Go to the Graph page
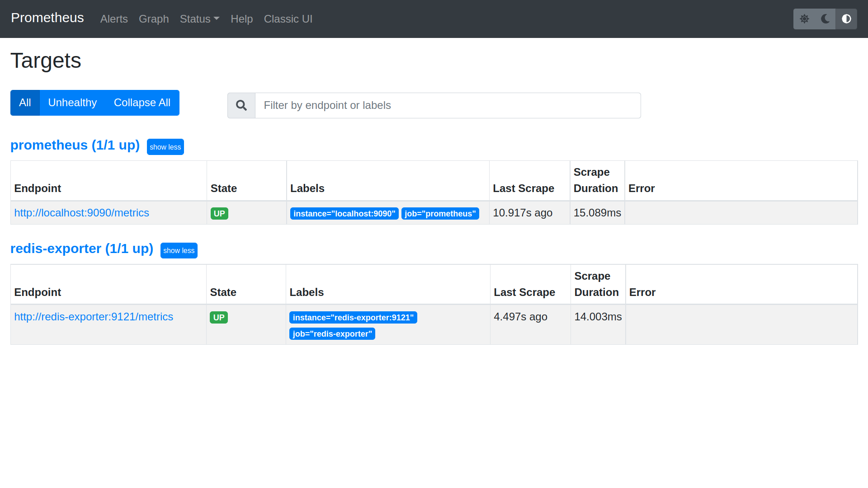Viewport: 868px width, 488px height. (154, 19)
